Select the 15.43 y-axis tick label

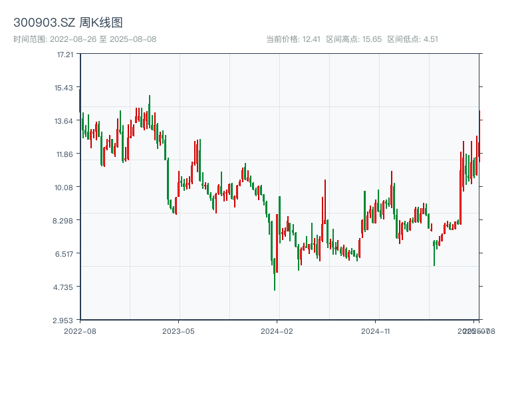[x=65, y=88]
